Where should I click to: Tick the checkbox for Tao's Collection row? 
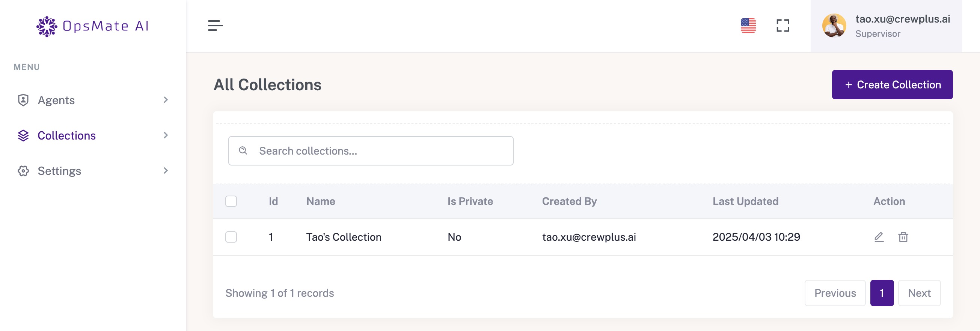pos(231,237)
